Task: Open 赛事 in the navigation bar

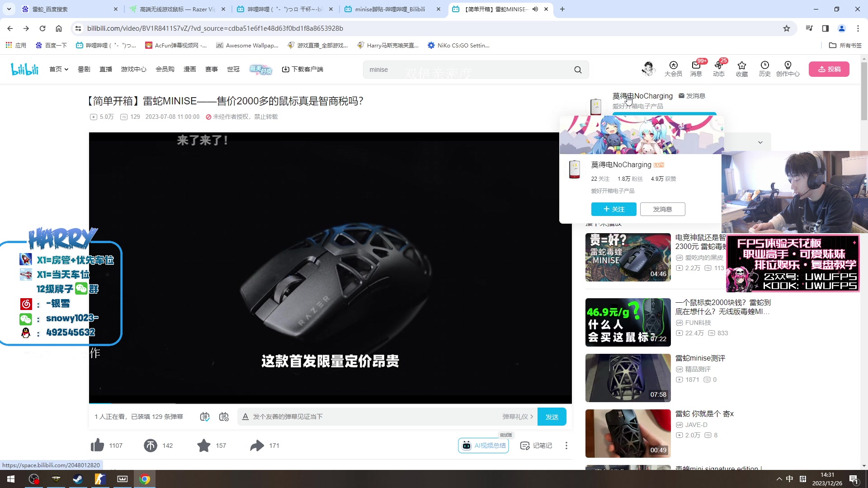Action: 212,69
